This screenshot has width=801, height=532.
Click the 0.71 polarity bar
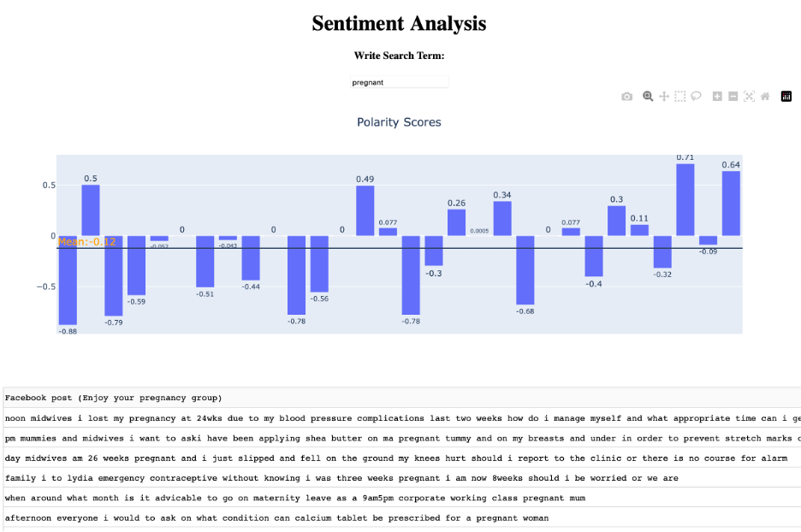[685, 199]
